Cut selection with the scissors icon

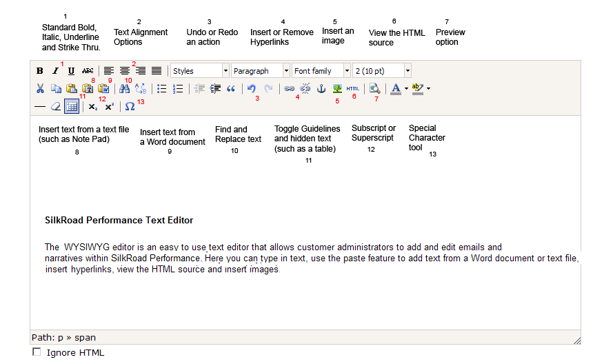tap(40, 89)
